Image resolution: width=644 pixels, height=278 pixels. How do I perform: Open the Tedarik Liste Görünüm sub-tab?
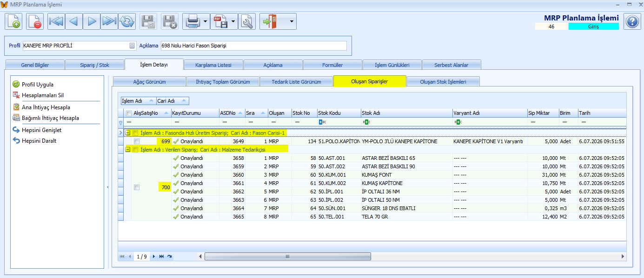pyautogui.click(x=296, y=81)
